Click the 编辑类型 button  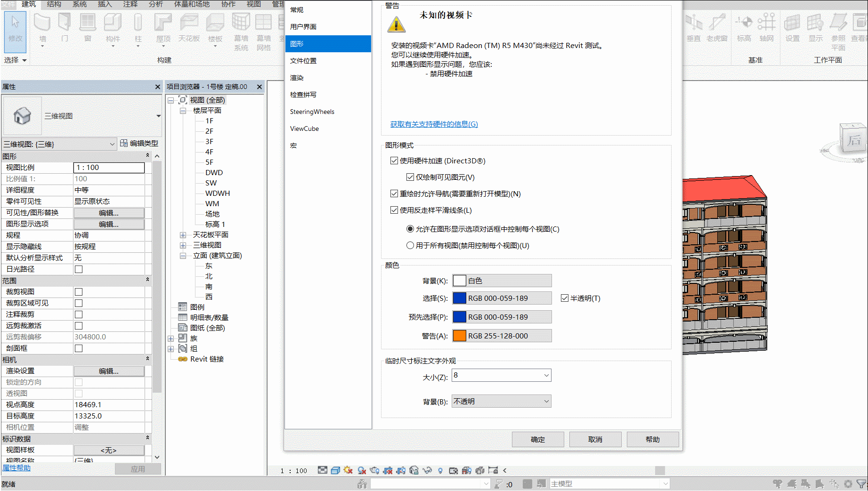tap(139, 143)
